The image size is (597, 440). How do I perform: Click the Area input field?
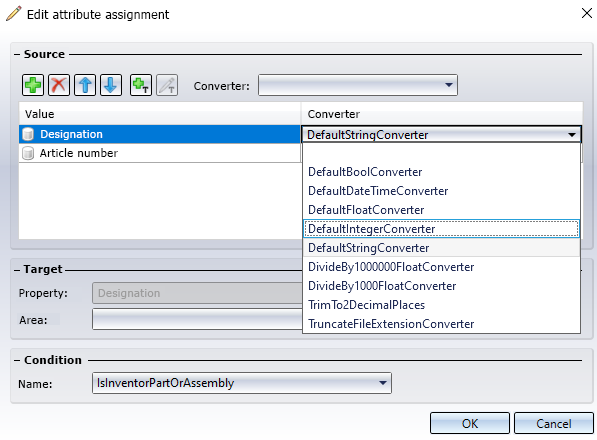(197, 319)
